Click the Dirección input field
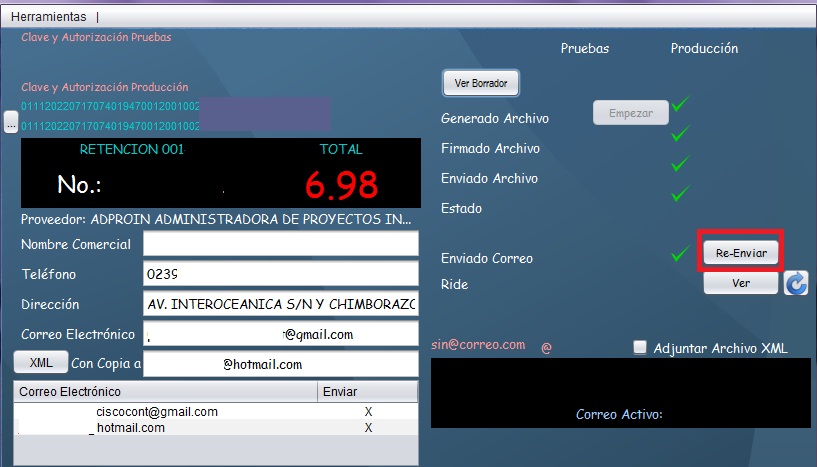Viewport: 817px width, 467px height. click(280, 304)
